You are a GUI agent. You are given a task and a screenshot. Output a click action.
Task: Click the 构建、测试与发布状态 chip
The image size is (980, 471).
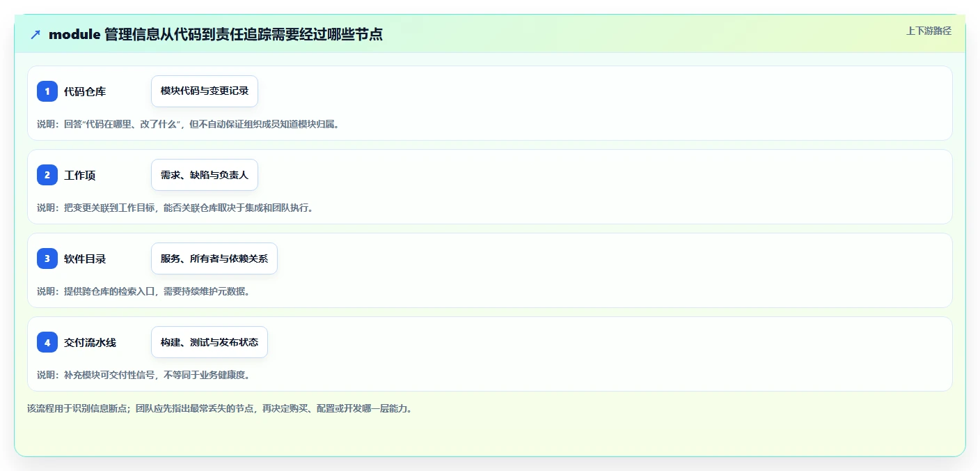[x=210, y=342]
